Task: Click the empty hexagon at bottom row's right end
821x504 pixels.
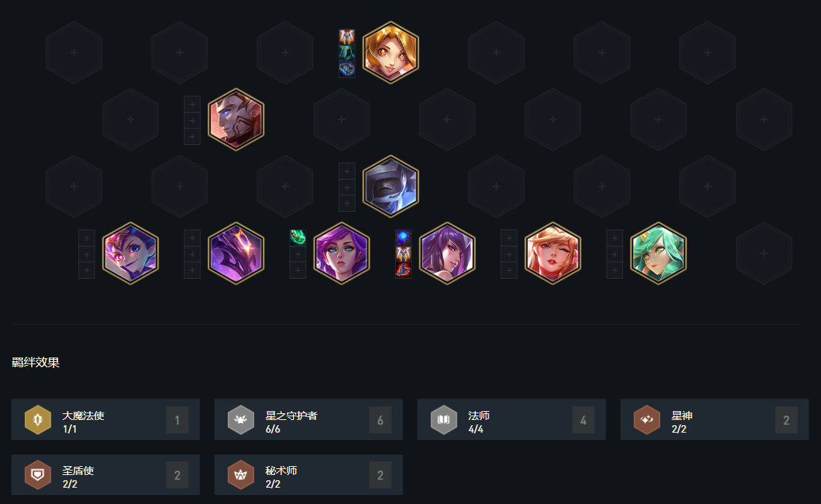Action: click(764, 253)
